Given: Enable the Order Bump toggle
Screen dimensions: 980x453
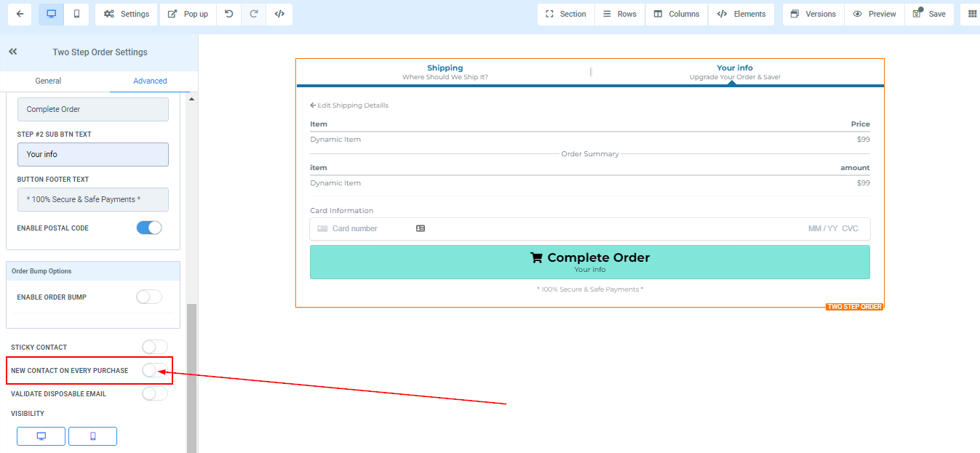Looking at the screenshot, I should [149, 297].
